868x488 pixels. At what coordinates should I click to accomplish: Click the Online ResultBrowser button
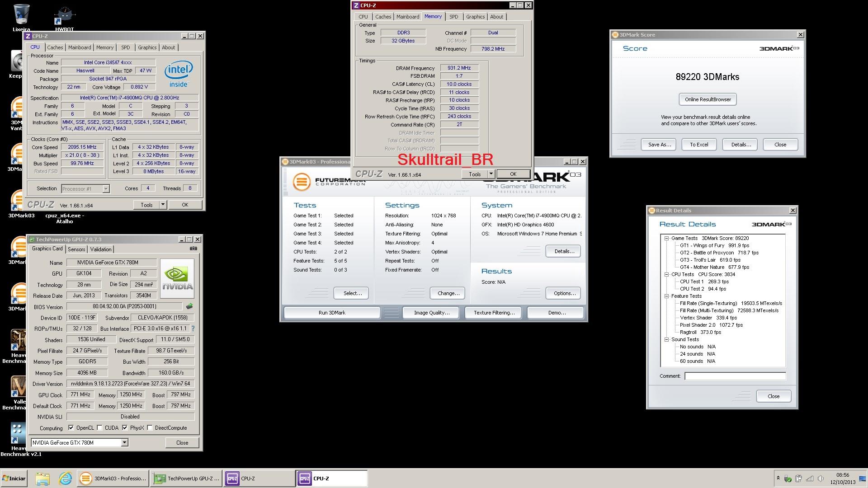tap(708, 99)
